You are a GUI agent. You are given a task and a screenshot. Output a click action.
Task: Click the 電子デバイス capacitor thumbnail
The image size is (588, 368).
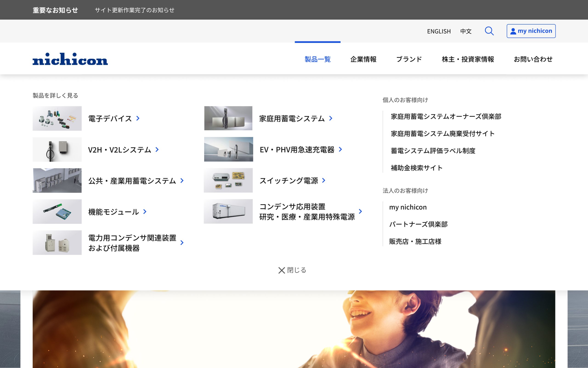coord(57,118)
